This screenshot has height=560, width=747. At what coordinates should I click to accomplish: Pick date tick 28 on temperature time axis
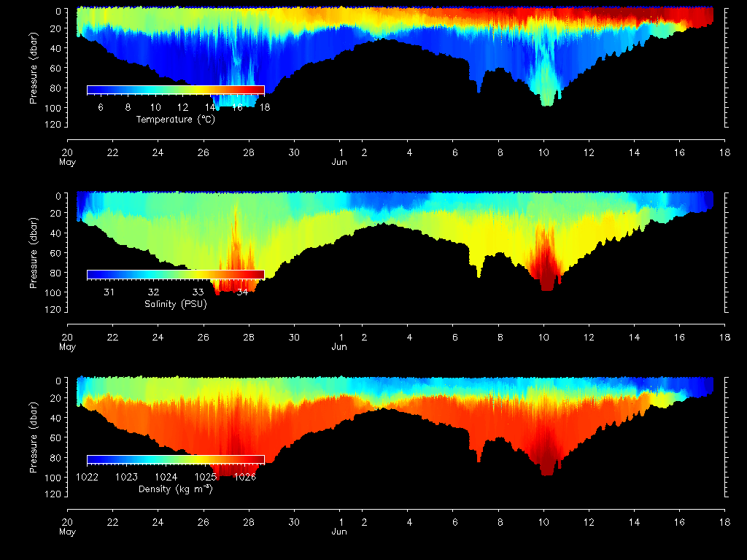click(x=249, y=153)
